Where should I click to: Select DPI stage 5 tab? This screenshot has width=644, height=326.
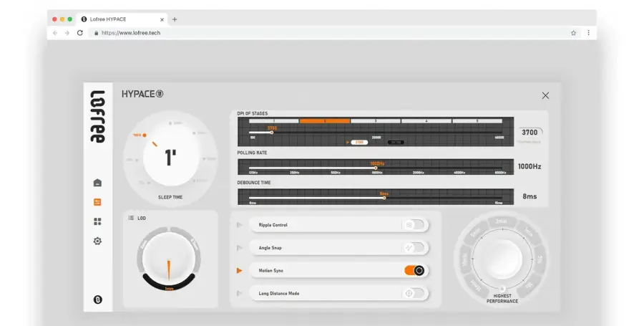(477, 121)
